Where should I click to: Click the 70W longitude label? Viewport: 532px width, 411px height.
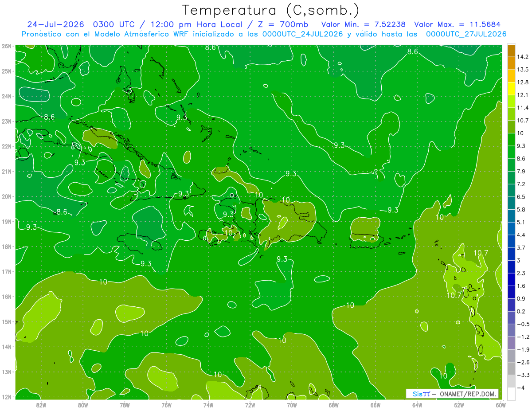[292, 405]
